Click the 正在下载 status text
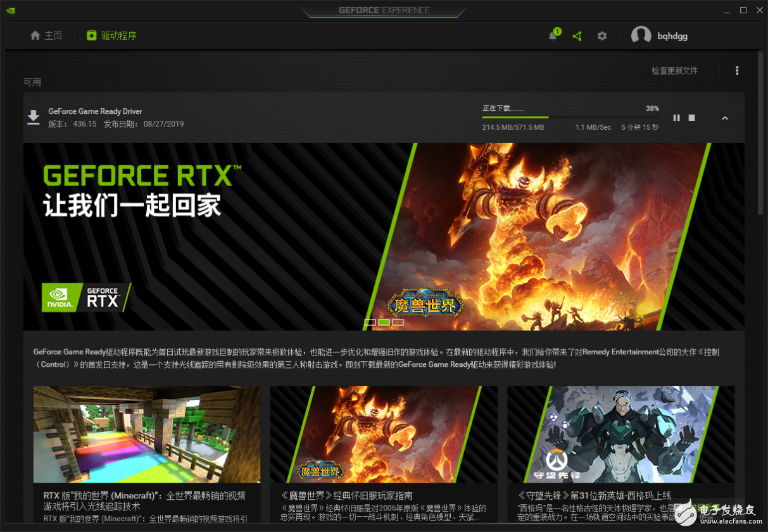The height and width of the screenshot is (532, 768). (x=503, y=108)
